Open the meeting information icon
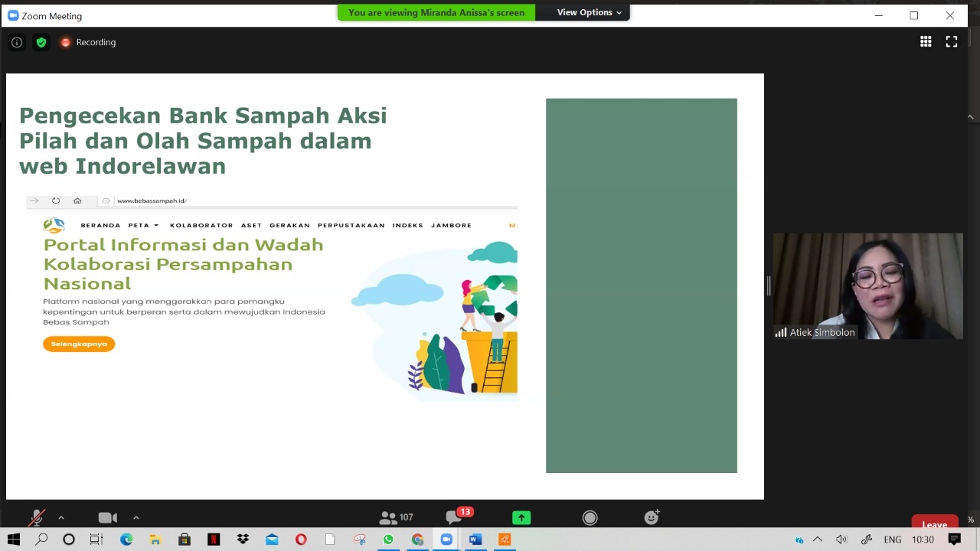The image size is (980, 551). click(17, 43)
